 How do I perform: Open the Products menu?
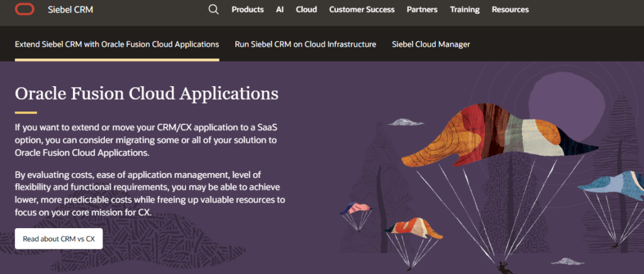(248, 9)
